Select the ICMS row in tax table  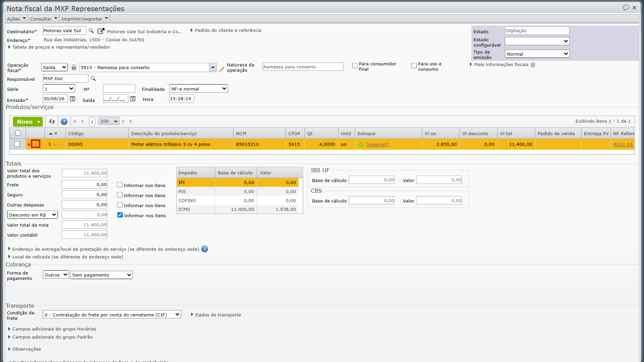click(x=238, y=209)
